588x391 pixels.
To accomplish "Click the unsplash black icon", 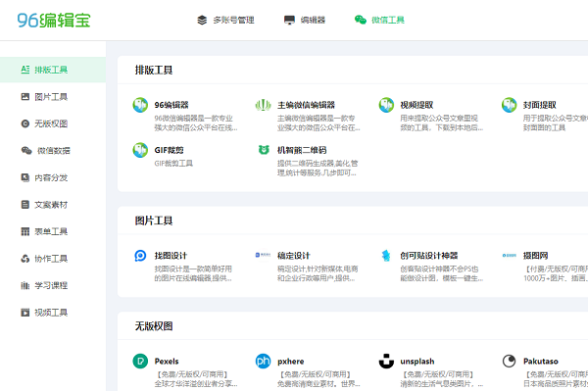I will tap(386, 361).
